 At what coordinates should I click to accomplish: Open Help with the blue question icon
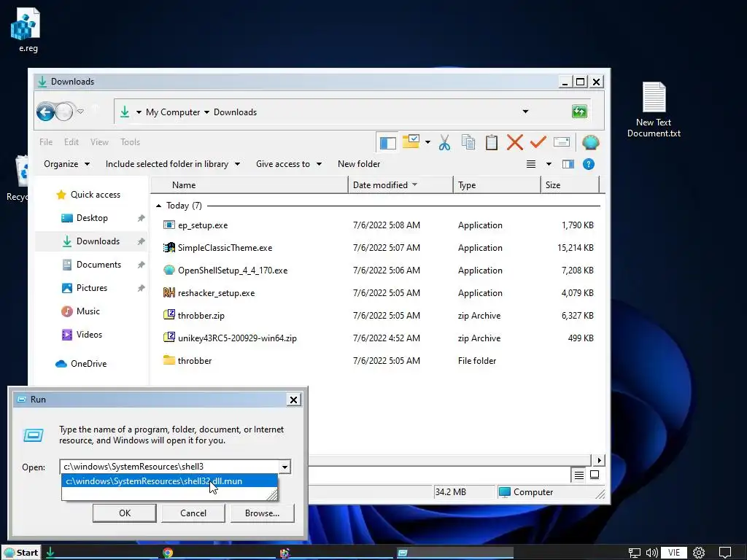589,164
